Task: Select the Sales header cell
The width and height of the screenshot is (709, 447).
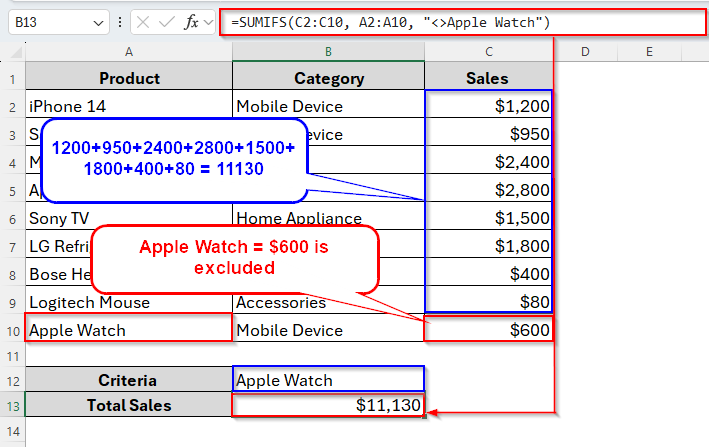Action: tap(488, 78)
